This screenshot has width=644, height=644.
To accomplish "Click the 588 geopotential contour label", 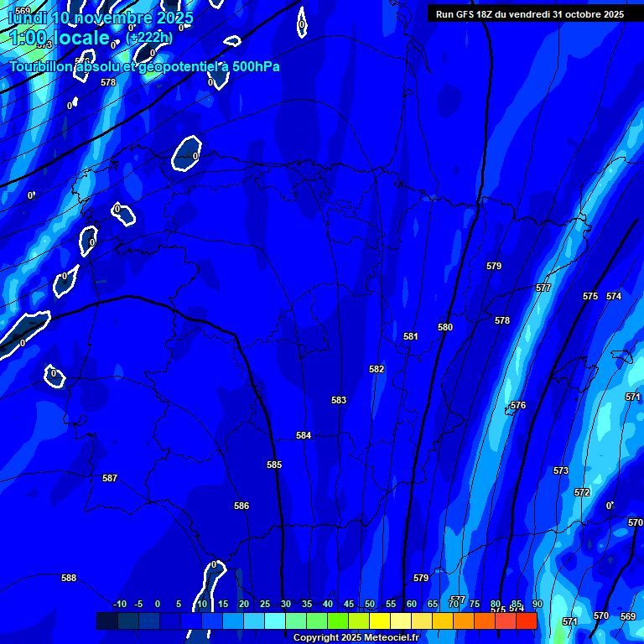I will coord(69,578).
